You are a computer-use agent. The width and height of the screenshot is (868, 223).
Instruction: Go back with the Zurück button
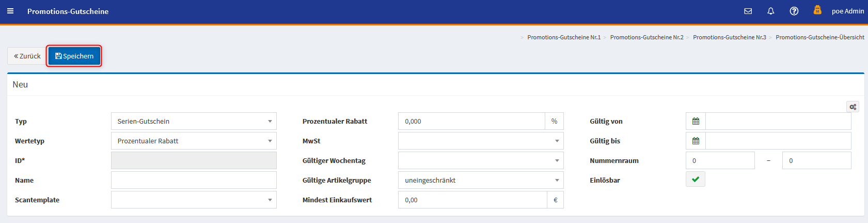click(x=27, y=56)
